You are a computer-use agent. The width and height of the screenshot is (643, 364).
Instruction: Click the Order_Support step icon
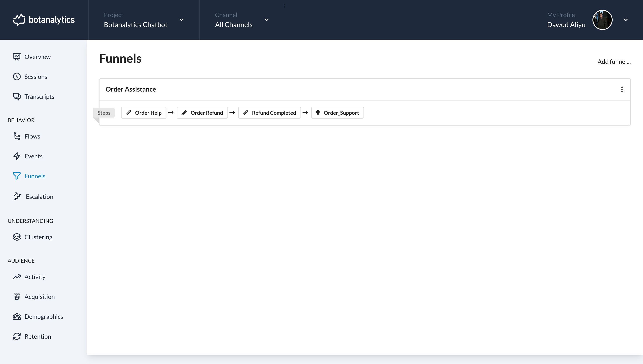pyautogui.click(x=318, y=113)
